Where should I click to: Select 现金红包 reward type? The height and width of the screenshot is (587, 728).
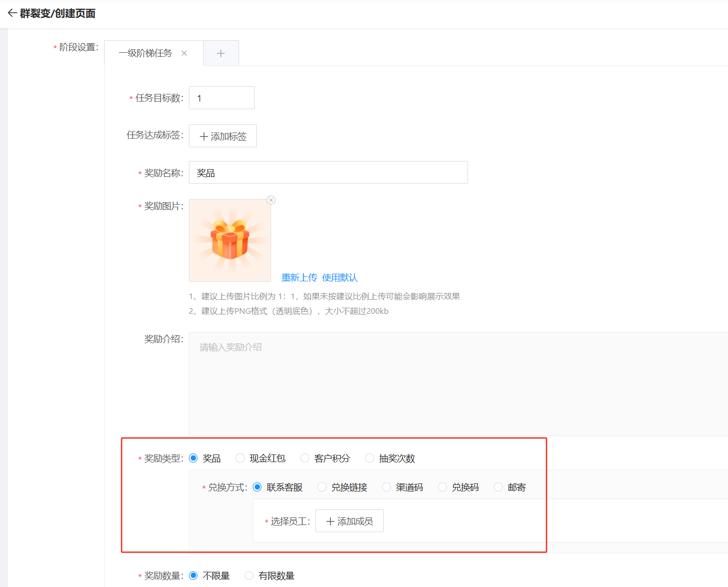point(240,459)
